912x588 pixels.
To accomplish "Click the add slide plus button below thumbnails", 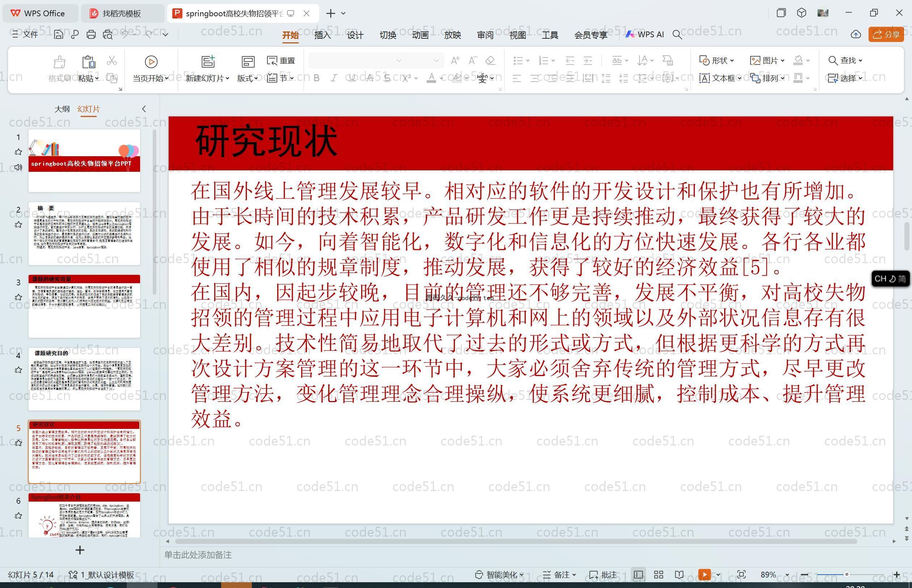I will click(80, 550).
